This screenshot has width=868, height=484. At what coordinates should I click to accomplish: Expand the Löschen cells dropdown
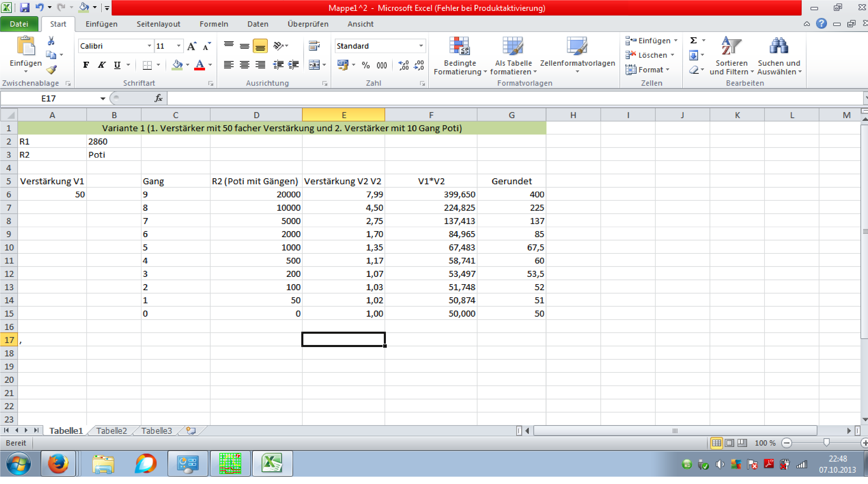pos(672,55)
